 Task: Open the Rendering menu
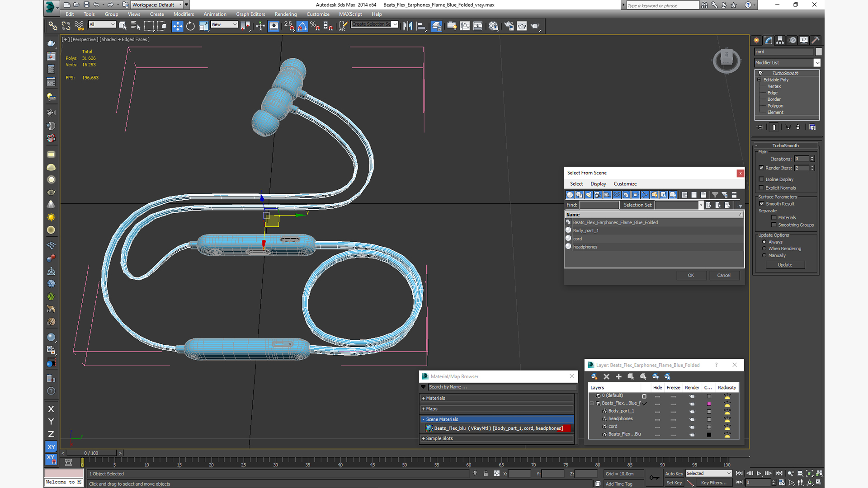pyautogui.click(x=286, y=14)
